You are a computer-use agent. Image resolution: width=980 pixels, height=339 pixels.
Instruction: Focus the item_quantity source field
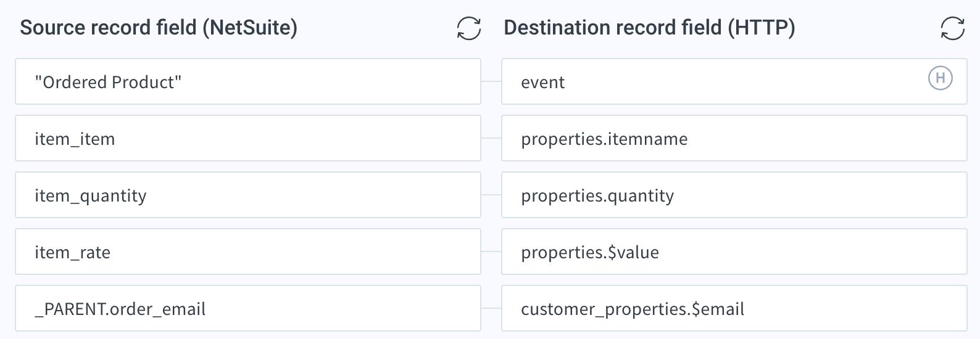tap(248, 195)
